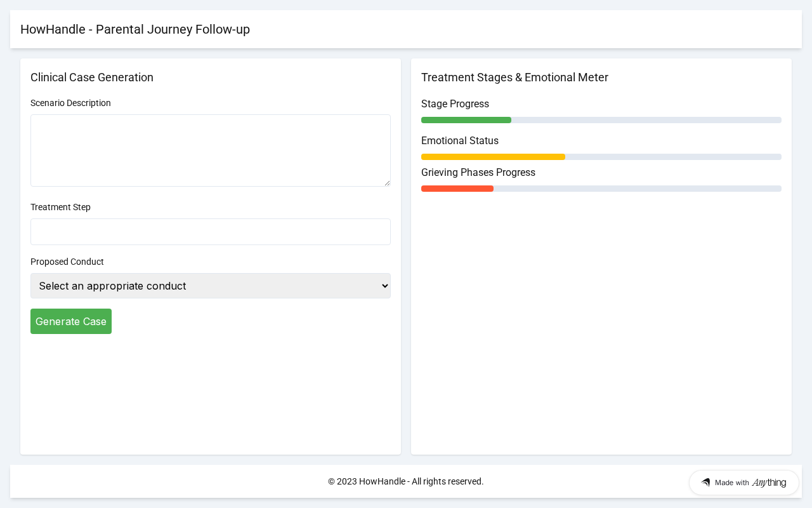
Task: Click the red Grieving Phases bar fill
Action: (457, 189)
